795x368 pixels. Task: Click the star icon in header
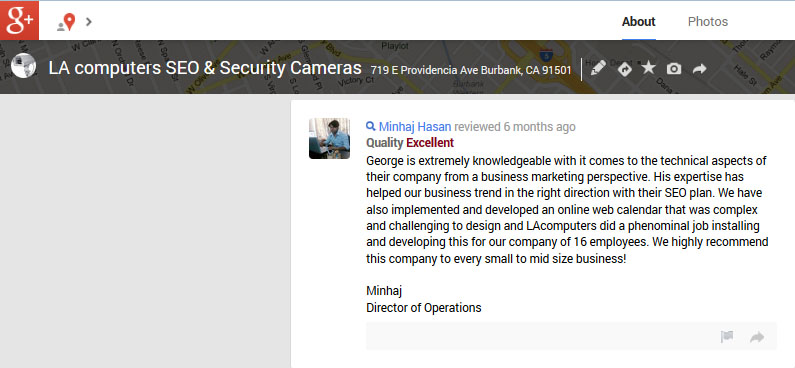(648, 67)
